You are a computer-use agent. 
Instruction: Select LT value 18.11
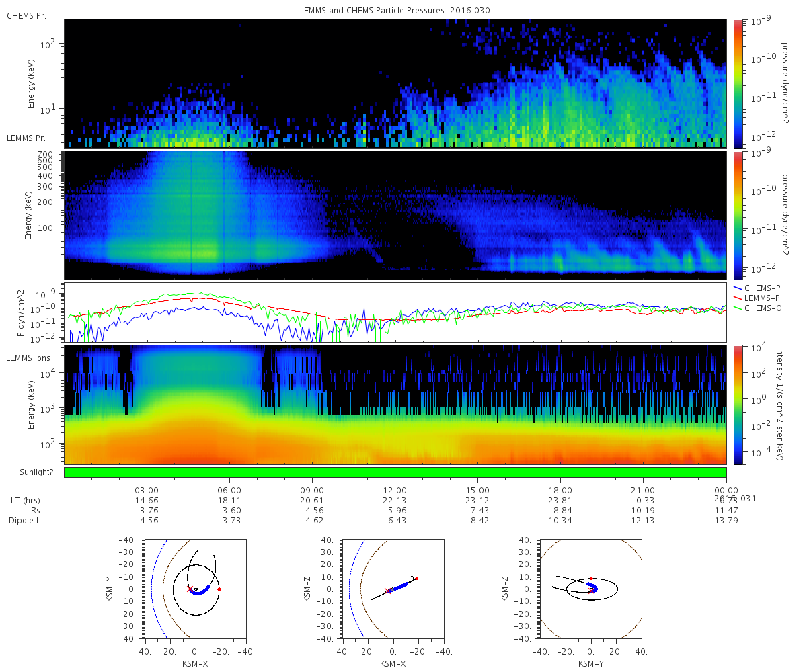229,501
